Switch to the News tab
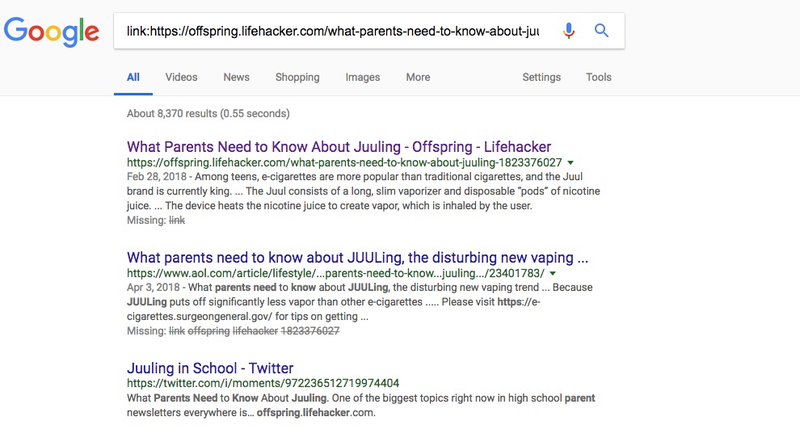800x438 pixels. [x=236, y=77]
